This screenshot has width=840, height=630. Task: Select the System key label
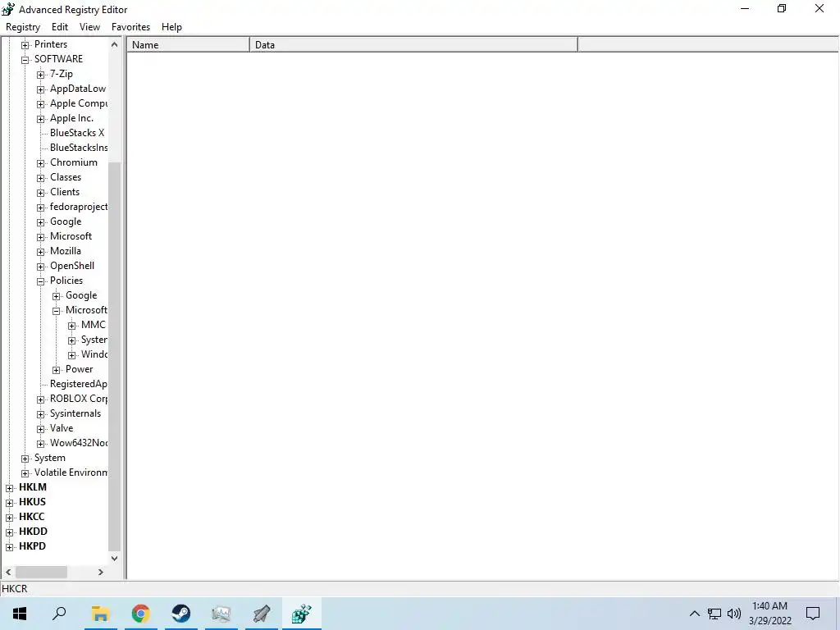coord(50,458)
